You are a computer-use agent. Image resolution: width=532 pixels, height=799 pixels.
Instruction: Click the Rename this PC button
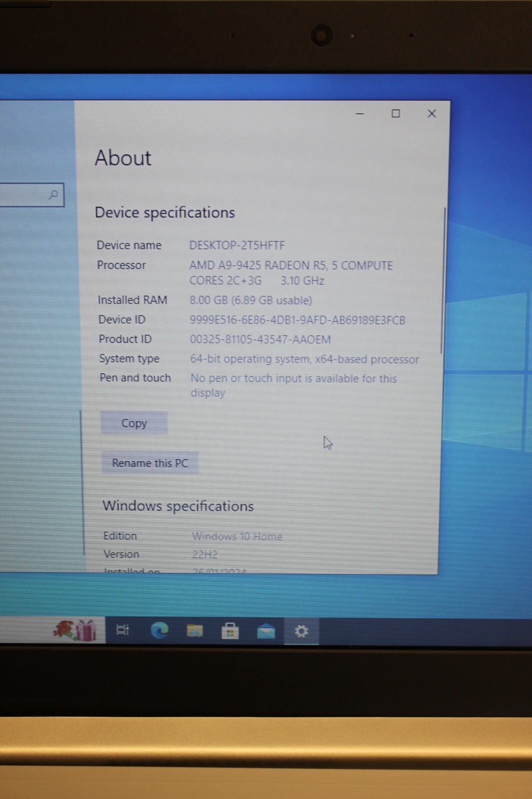(x=150, y=463)
